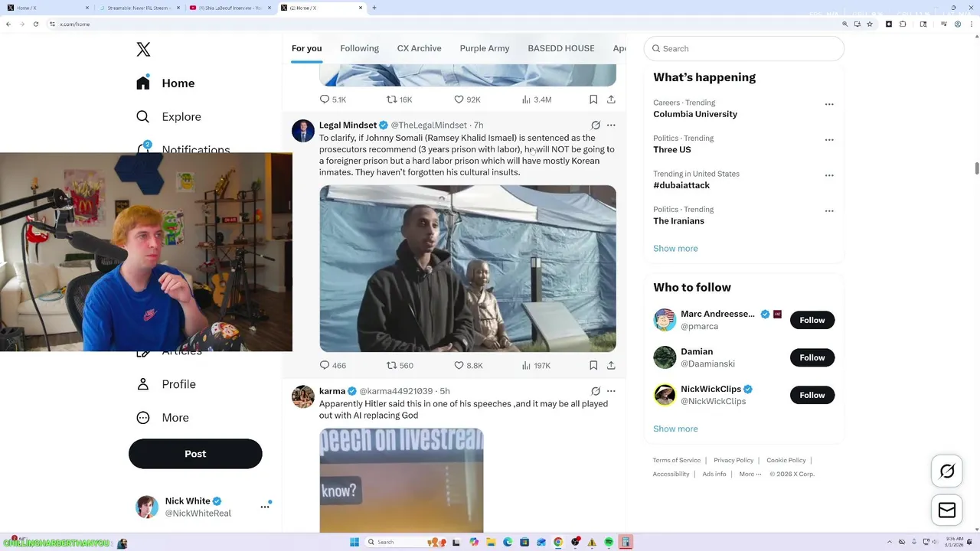Viewport: 980px width, 551px height.
Task: Open the Windows Start menu
Action: click(354, 542)
